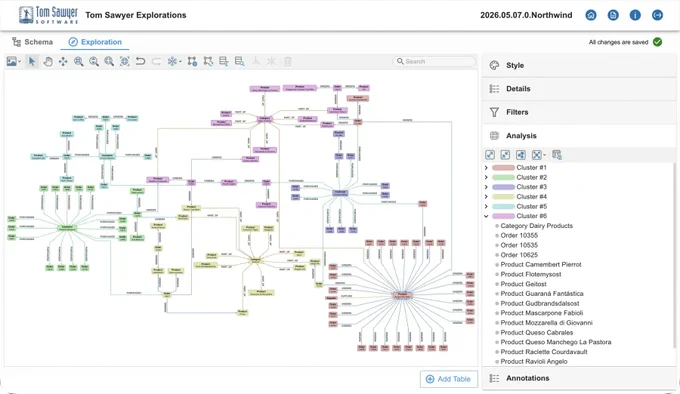This screenshot has height=394, width=680.
Task: Click the zoom in magnifier icon
Action: [109, 62]
